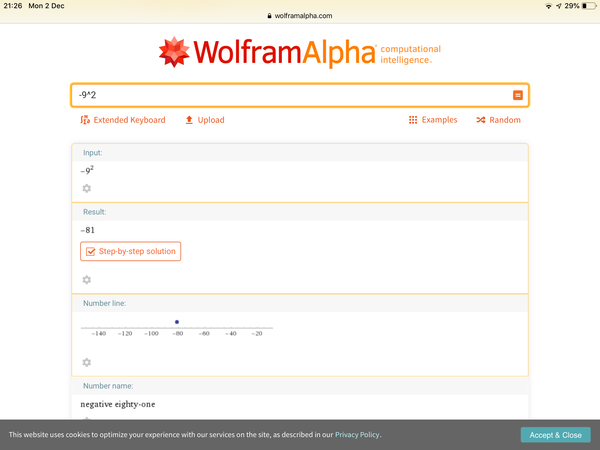Click the Examples grid icon
Screen dimensions: 600x450
click(413, 120)
